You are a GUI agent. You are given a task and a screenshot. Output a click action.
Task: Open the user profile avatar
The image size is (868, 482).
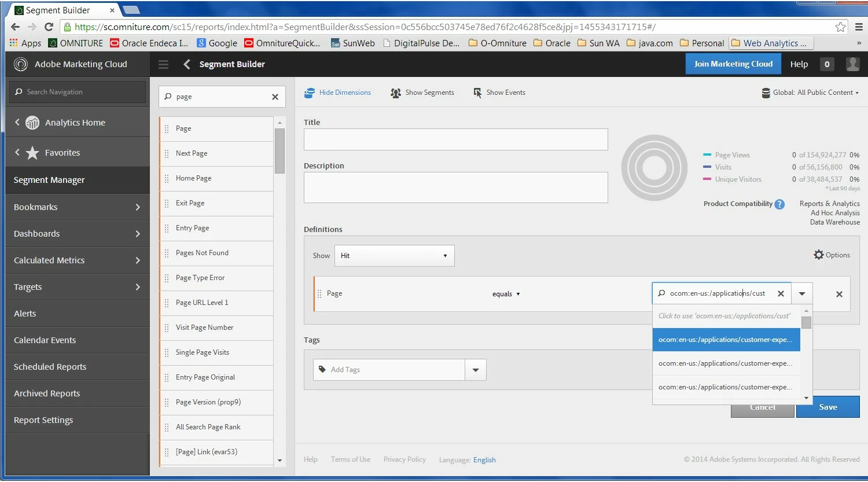(852, 64)
